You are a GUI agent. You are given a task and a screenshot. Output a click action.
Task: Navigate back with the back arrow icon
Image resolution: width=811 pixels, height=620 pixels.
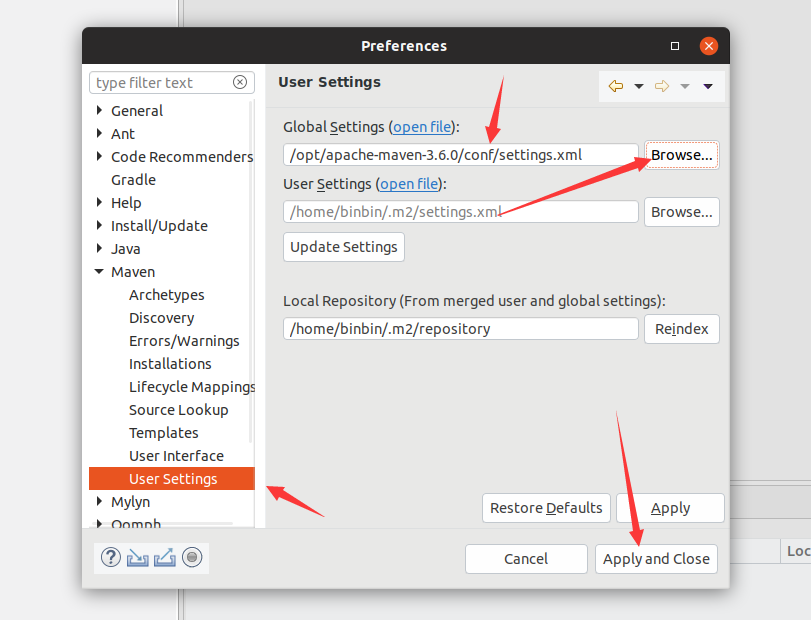pos(616,87)
